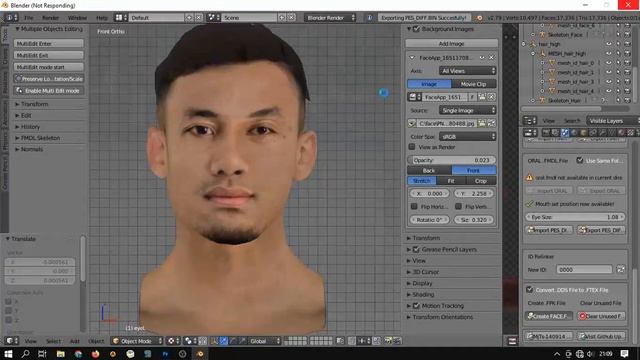Toggle visibility eye of mesh_id_hair_0
Screen dimensions: 640x360
pyautogui.click(x=609, y=63)
